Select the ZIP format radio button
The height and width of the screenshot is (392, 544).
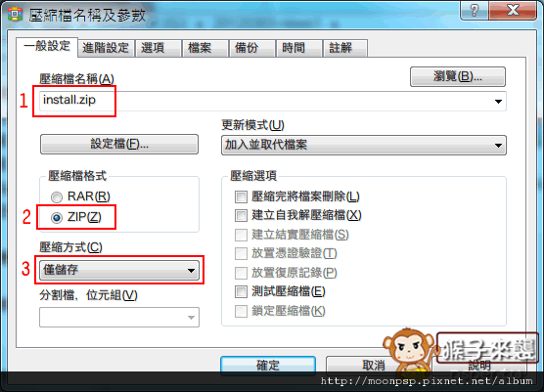coord(57,218)
